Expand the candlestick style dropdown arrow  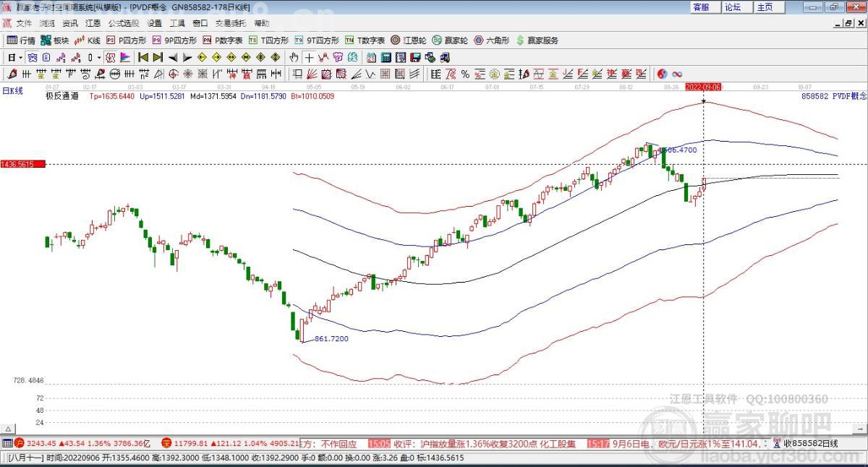(99, 57)
